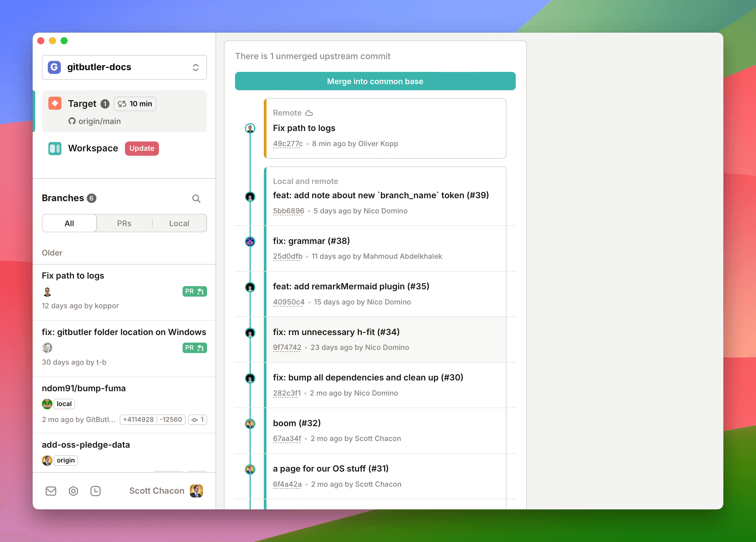756x542 pixels.
Task: Click the mail feedback icon
Action: pos(51,491)
